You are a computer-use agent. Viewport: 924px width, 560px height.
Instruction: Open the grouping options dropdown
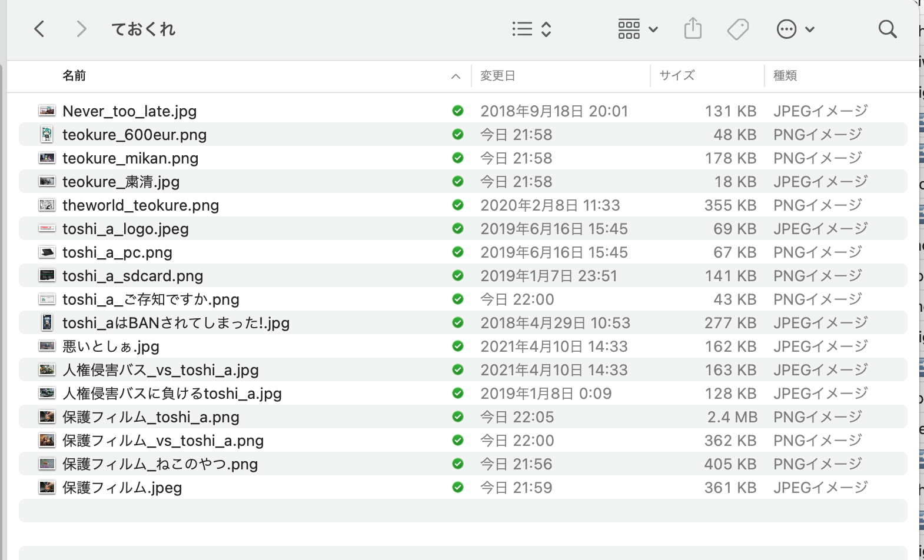(637, 29)
